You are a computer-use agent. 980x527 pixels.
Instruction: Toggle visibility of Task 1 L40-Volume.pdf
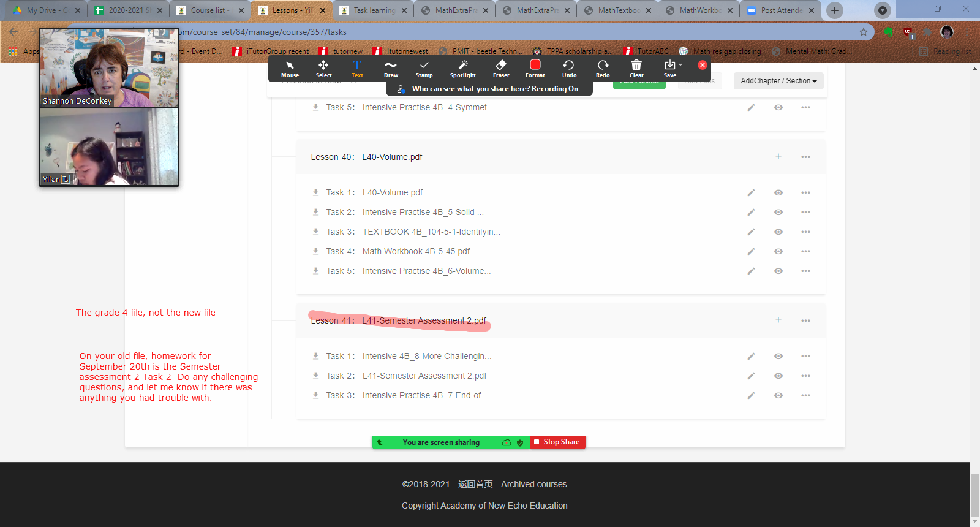(x=778, y=192)
